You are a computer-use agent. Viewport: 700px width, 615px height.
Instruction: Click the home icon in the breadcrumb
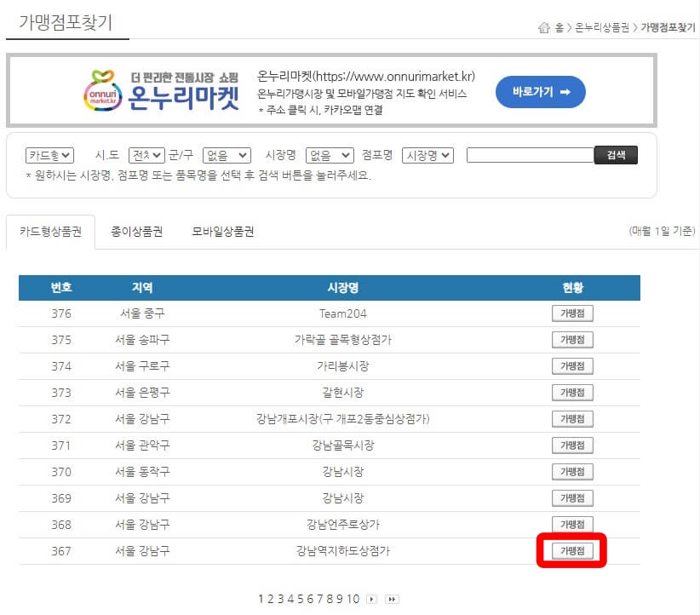pos(543,26)
